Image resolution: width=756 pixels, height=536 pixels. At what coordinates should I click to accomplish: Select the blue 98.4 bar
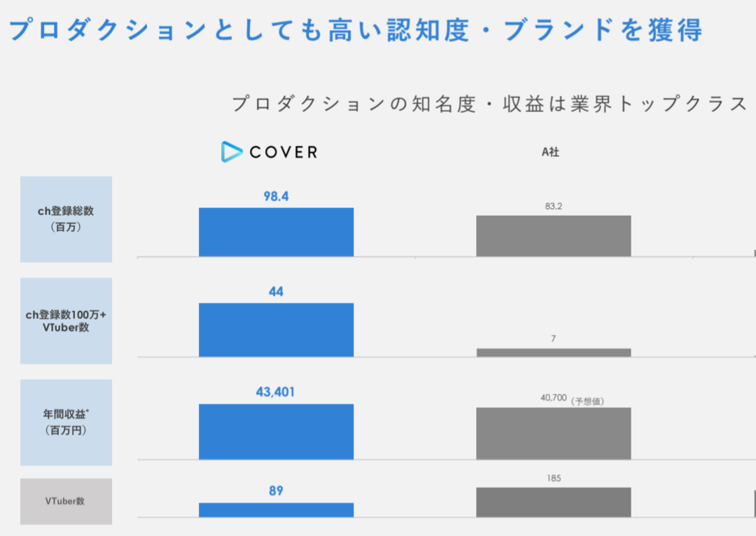click(276, 232)
